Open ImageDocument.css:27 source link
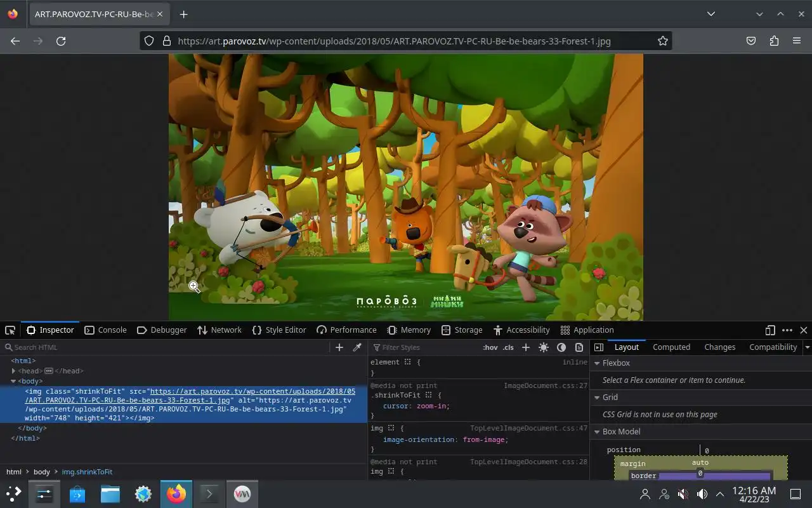The height and width of the screenshot is (508, 812). [546, 385]
